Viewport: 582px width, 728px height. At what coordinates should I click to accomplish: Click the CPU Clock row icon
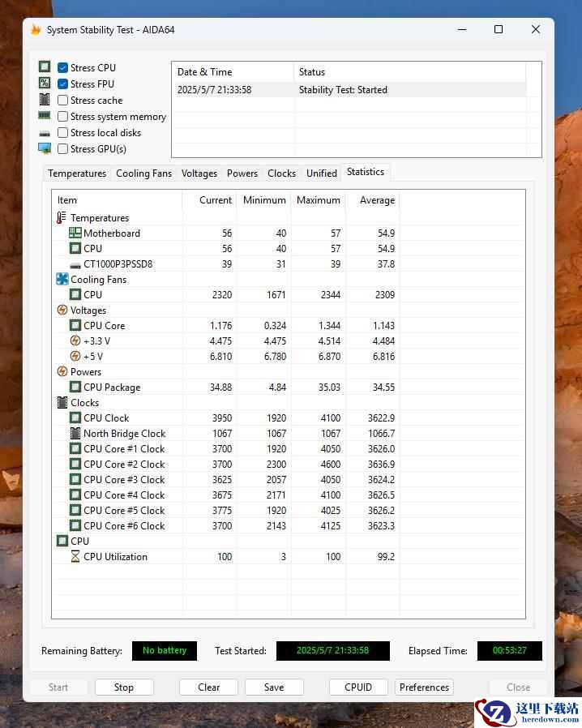[75, 418]
